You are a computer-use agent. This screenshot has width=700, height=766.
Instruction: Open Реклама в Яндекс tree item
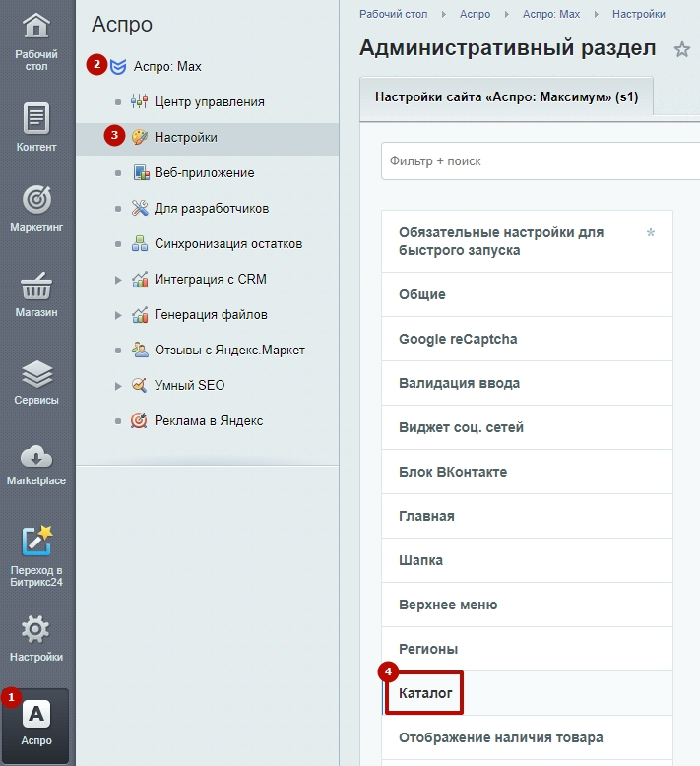click(x=209, y=421)
